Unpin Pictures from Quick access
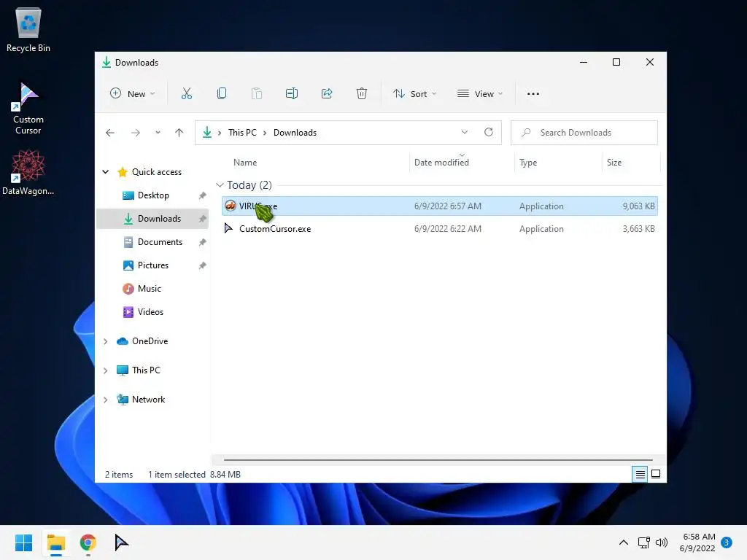747x560 pixels. tap(203, 265)
